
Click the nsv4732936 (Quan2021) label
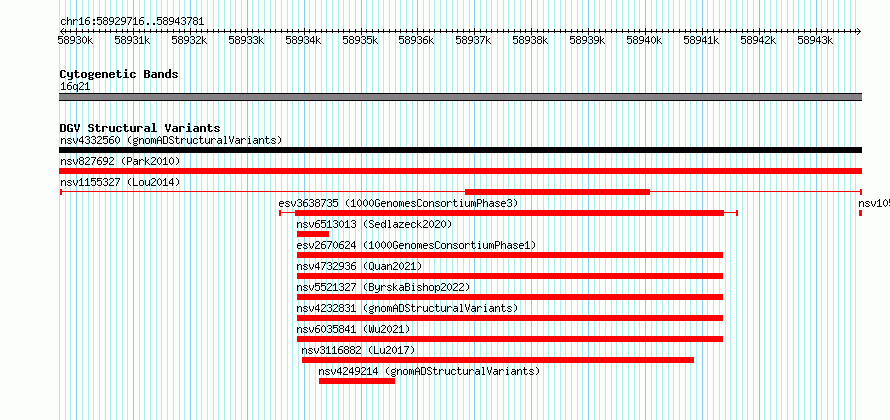point(359,266)
